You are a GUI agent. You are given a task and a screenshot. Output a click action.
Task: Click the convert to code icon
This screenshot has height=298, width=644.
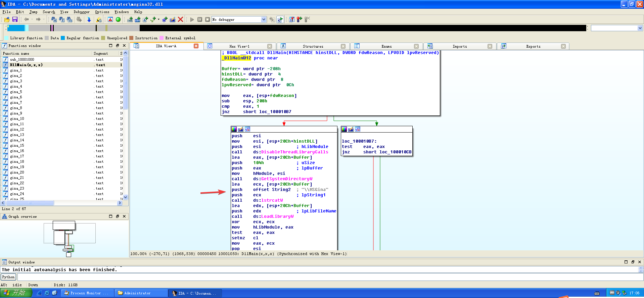coord(130,19)
